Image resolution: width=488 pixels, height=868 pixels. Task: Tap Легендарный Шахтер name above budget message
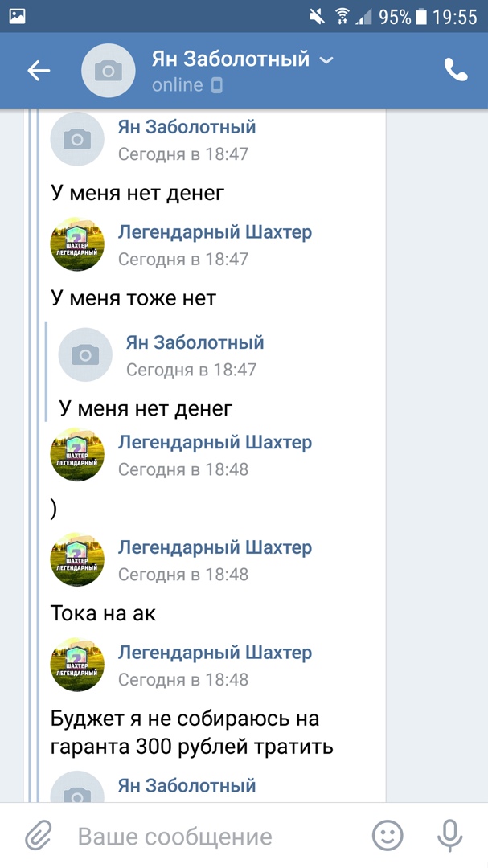[x=215, y=653]
